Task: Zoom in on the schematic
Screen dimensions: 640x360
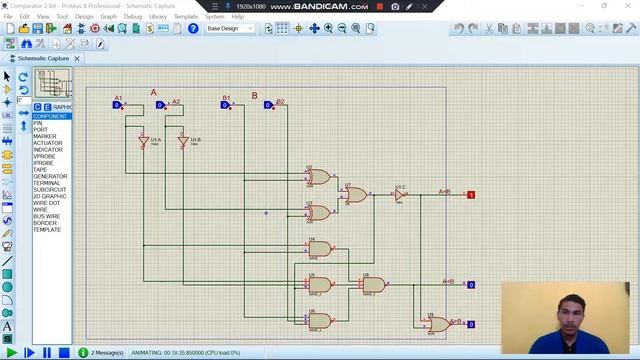Action: pos(328,29)
